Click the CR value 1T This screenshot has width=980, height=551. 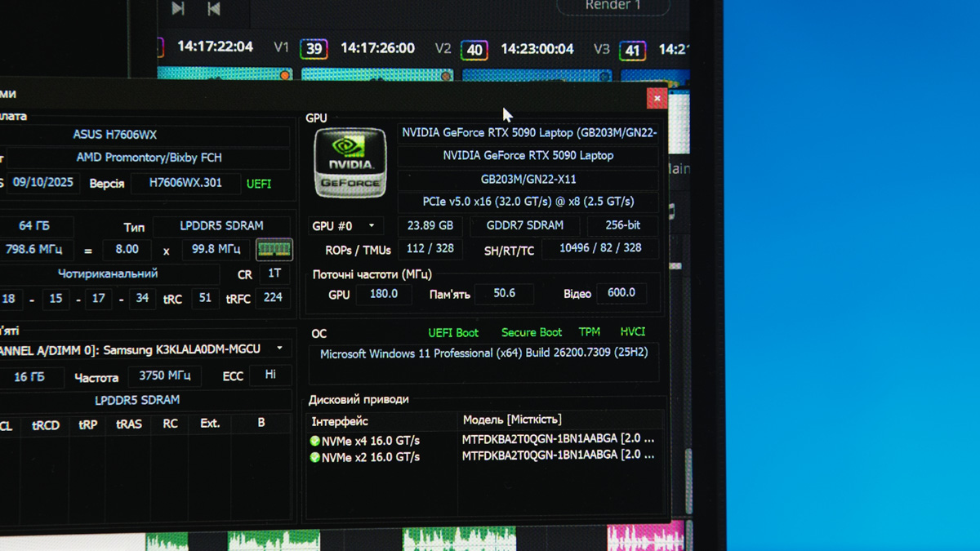point(274,274)
